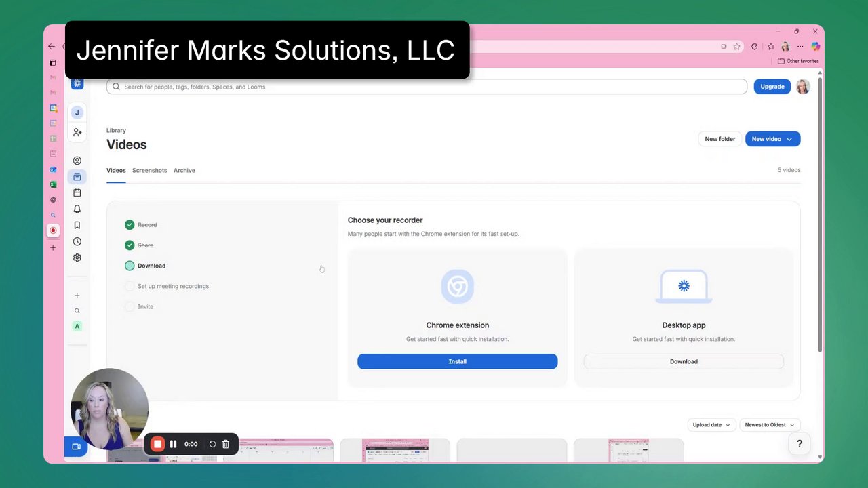
Task: Click the red record icon in browser sidebar
Action: coord(53,230)
